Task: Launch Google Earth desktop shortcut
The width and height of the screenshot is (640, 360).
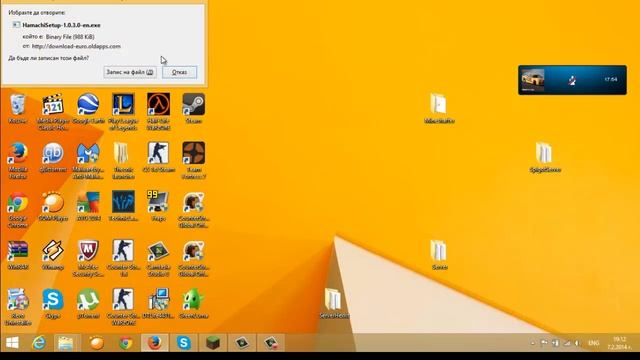Action: coord(88,109)
